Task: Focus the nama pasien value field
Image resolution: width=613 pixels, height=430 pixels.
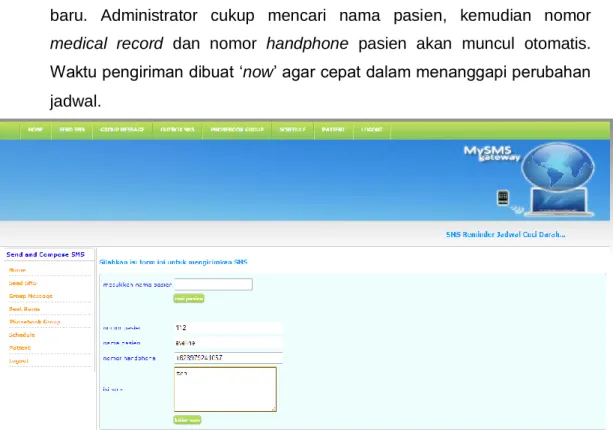Action: (228, 343)
